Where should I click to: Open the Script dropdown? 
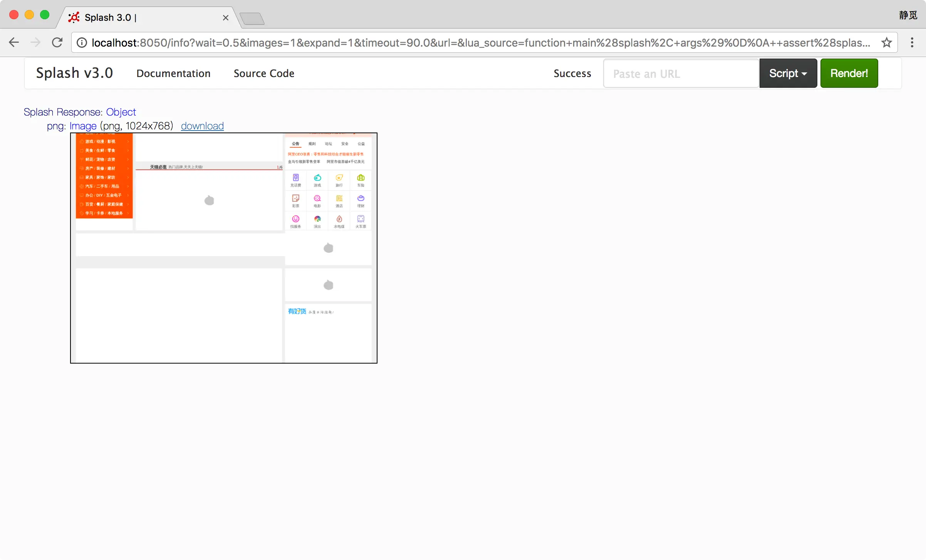pos(788,73)
